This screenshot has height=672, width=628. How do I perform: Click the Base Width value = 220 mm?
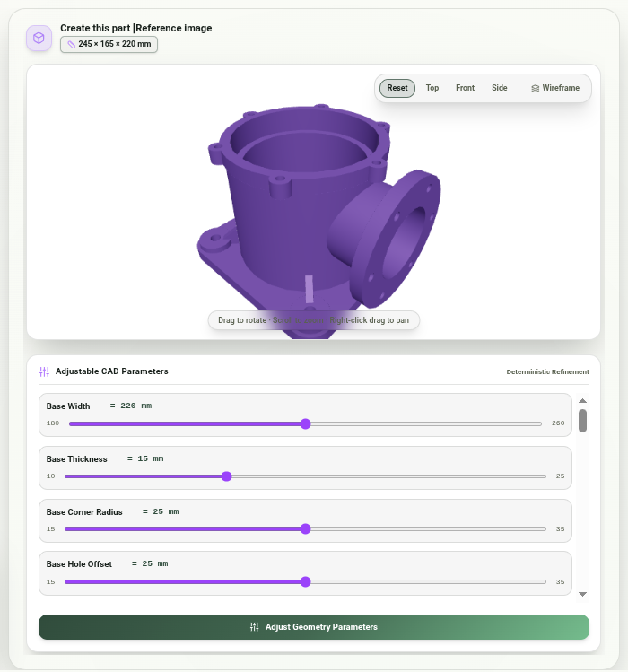(131, 406)
